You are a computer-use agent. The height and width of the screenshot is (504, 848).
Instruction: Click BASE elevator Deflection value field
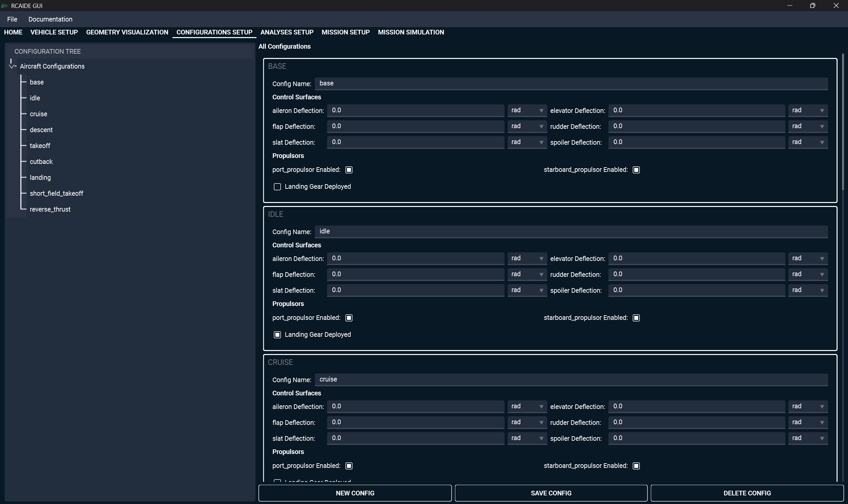click(697, 110)
